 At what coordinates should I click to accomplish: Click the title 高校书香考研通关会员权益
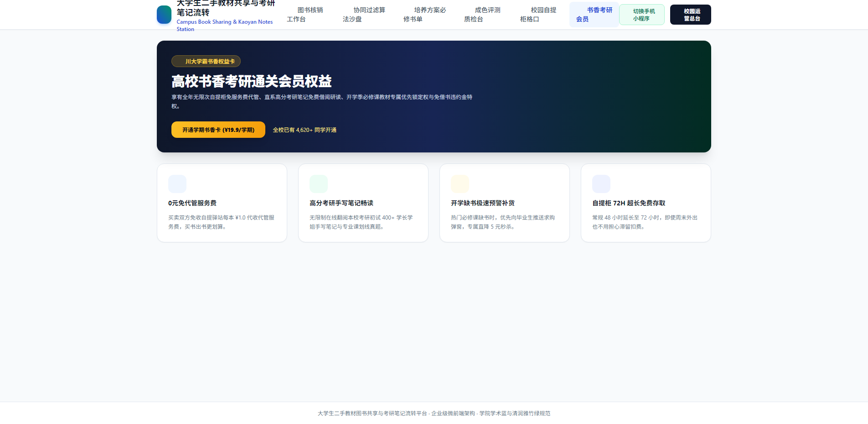252,81
